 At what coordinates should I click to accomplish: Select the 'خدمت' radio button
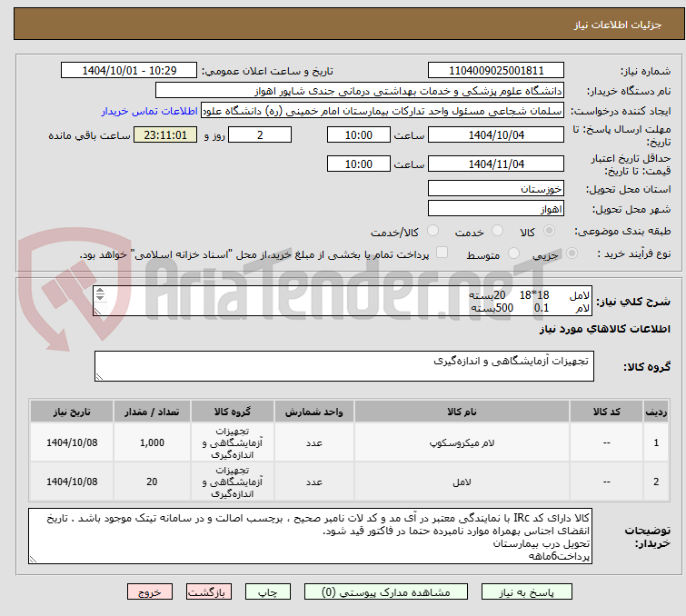[497, 231]
